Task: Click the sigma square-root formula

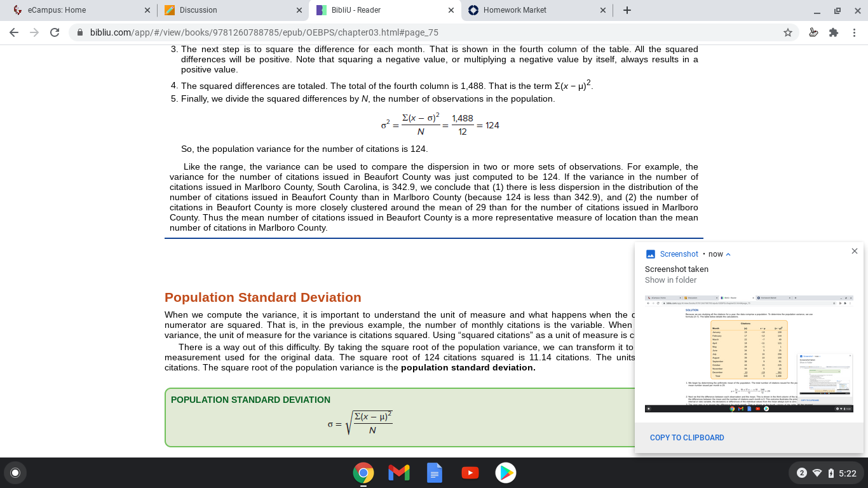Action: pos(360,422)
